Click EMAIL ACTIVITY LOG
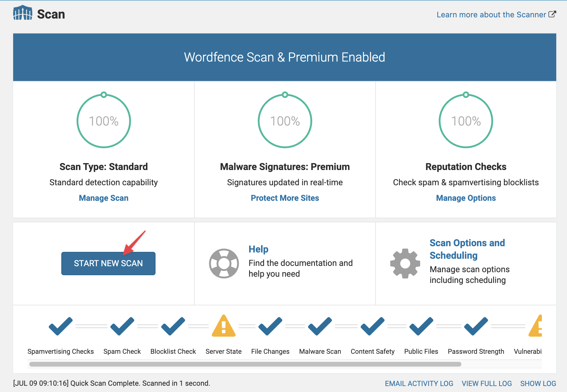This screenshot has height=392, width=567. [x=419, y=383]
